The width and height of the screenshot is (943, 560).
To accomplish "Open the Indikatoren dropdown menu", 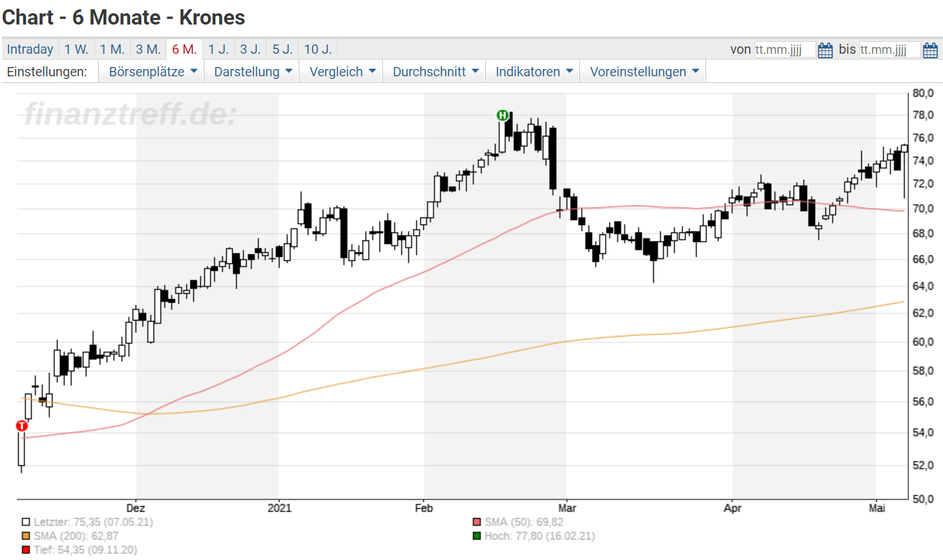I will tap(534, 72).
